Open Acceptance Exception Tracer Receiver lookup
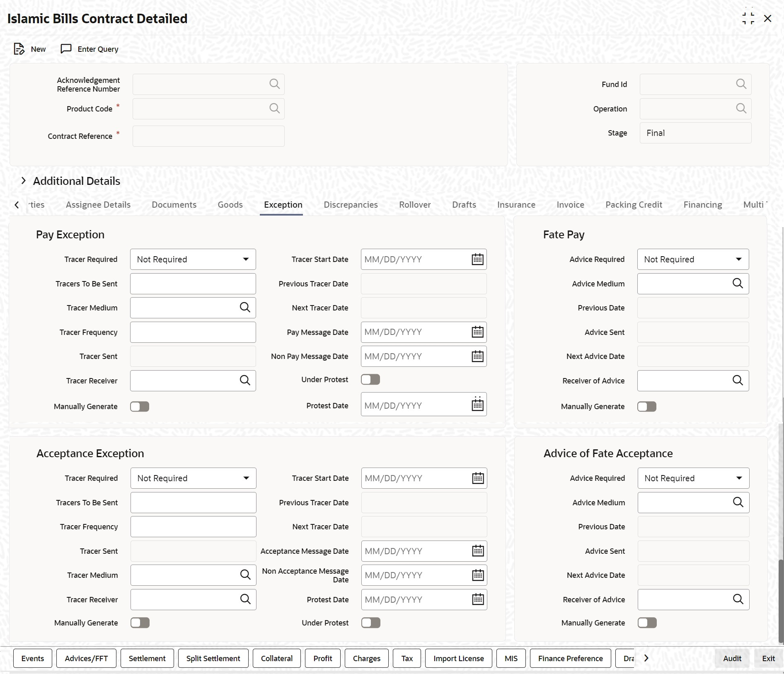The height and width of the screenshot is (674, 784). 245,599
